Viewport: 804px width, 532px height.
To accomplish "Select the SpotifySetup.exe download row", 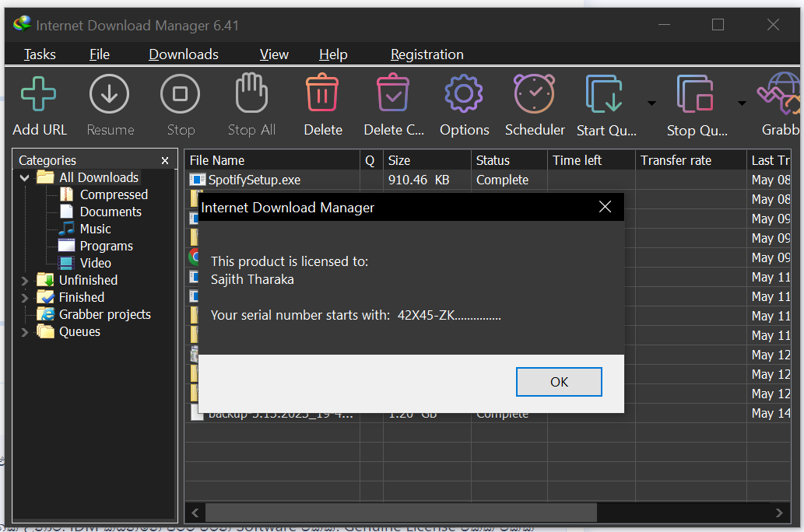I will pos(487,180).
